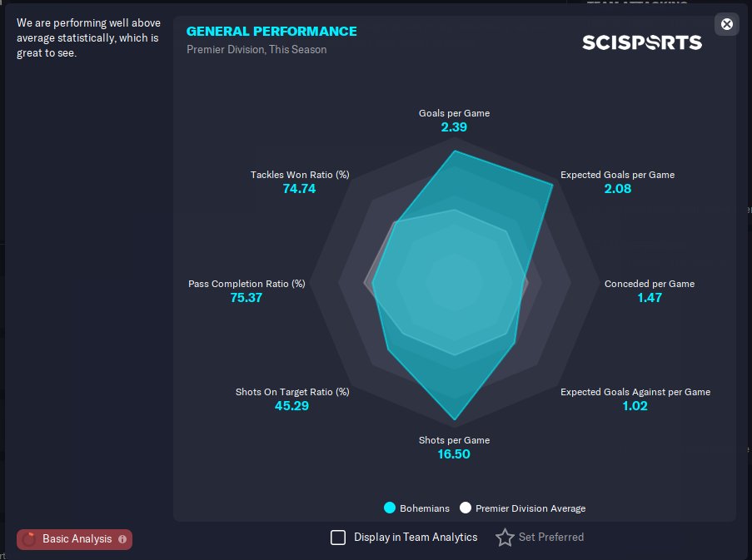Click the Basic Analysis button
The height and width of the screenshot is (560, 752).
(74, 539)
